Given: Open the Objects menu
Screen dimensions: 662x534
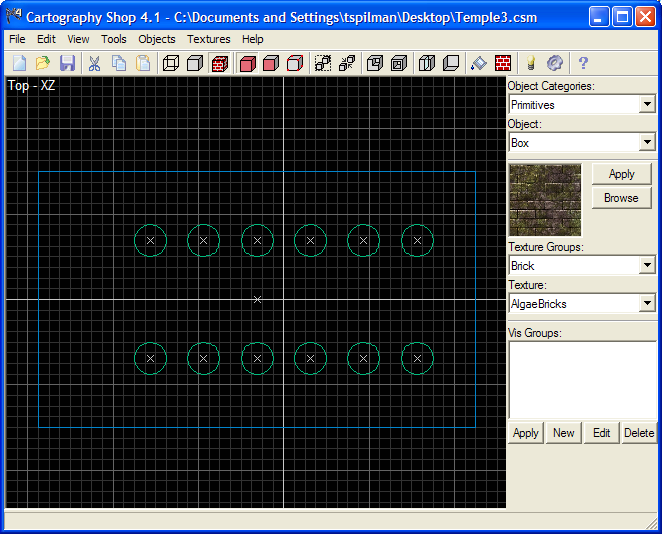Looking at the screenshot, I should coord(157,39).
